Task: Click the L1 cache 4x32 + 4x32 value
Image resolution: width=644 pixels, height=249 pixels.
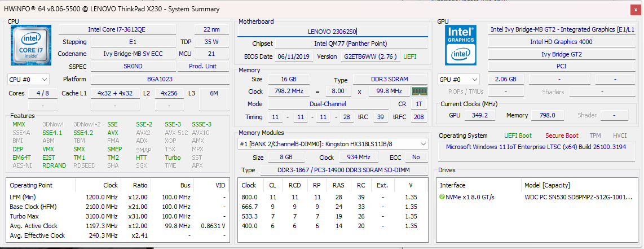Action: click(x=115, y=93)
